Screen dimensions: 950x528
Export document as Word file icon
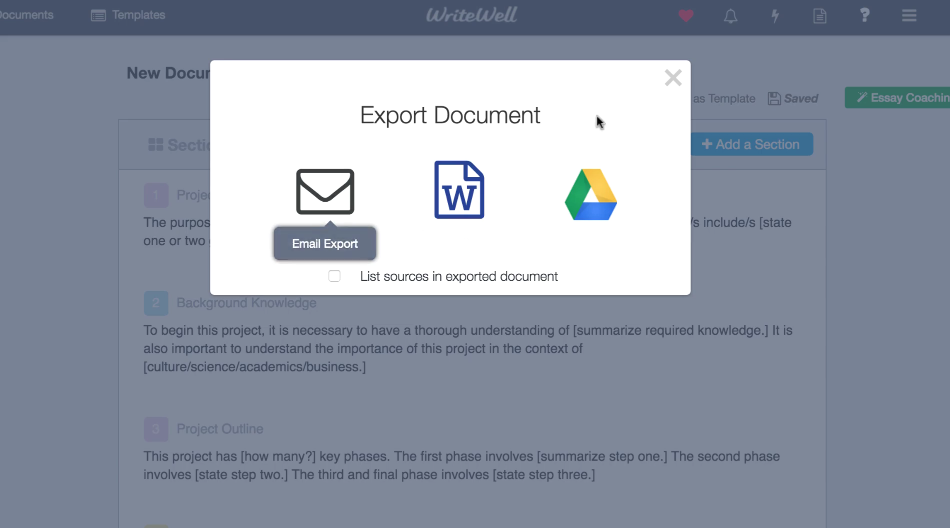pos(459,190)
